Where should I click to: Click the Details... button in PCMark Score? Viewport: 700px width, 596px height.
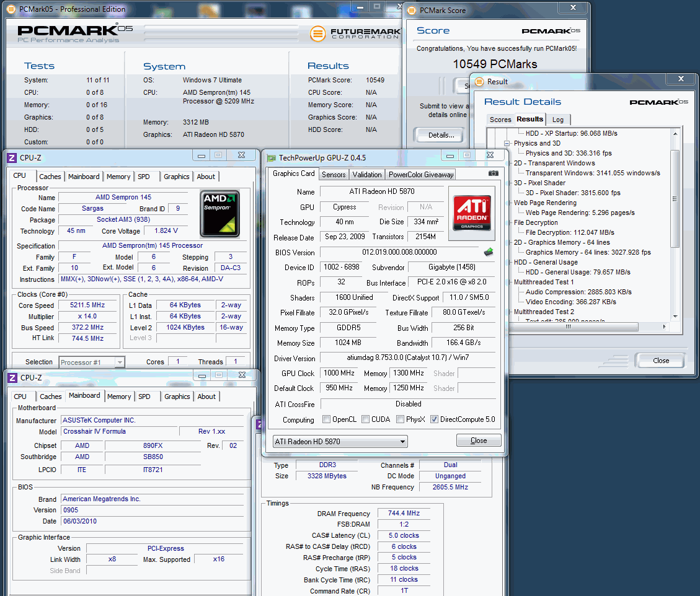tap(439, 135)
